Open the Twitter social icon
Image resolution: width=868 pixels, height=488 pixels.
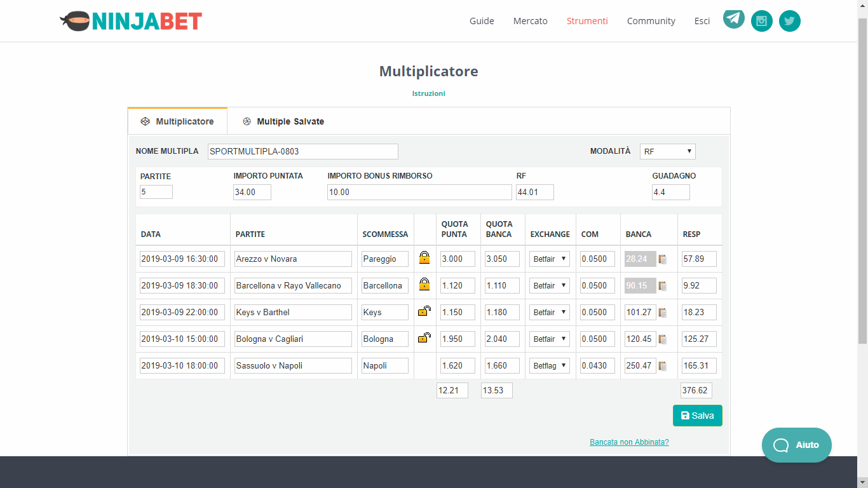coord(790,21)
